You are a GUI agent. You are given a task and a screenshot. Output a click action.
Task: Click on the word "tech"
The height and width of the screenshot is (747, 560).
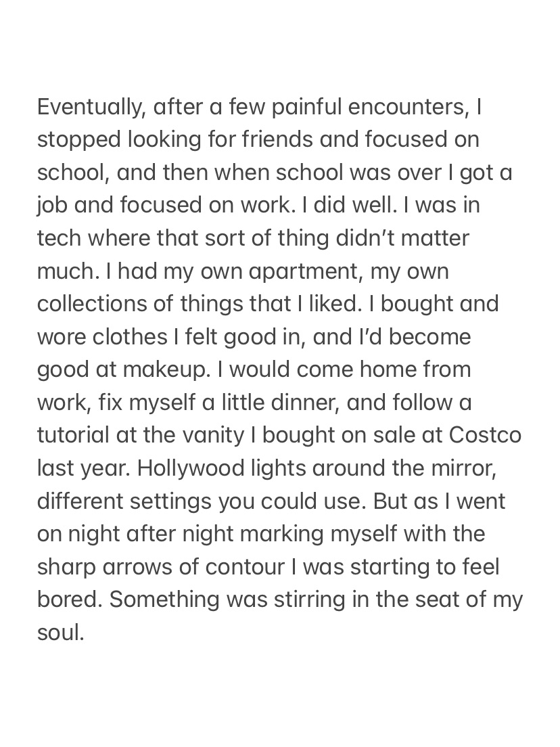click(61, 238)
